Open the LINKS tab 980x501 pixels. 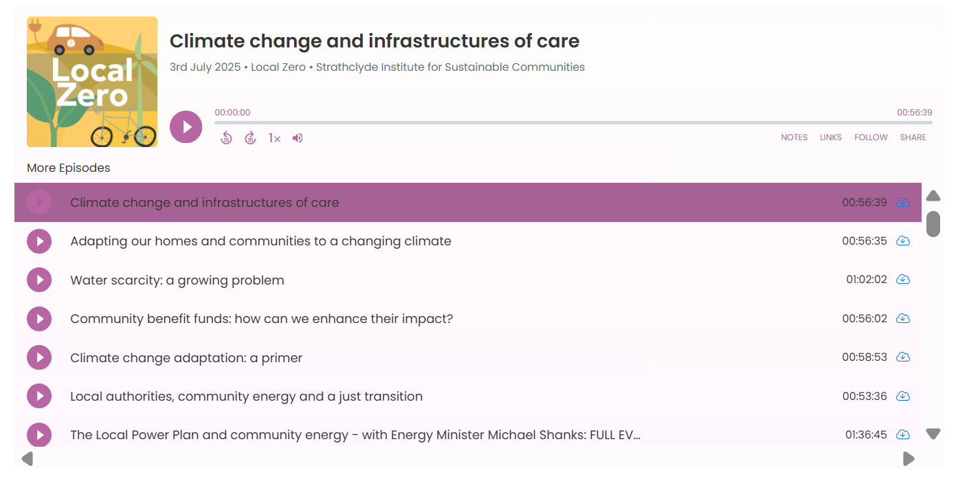830,137
